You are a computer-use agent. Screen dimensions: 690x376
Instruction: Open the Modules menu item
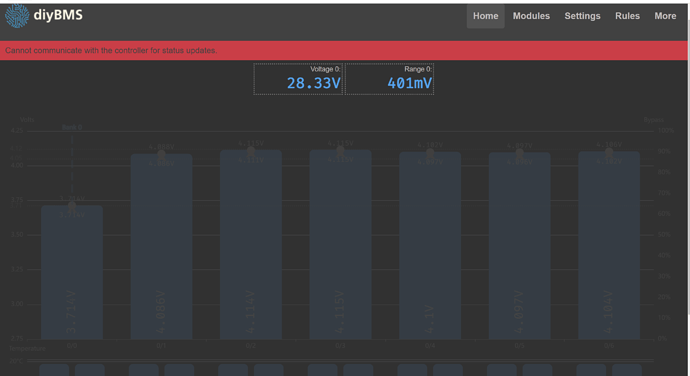tap(531, 16)
